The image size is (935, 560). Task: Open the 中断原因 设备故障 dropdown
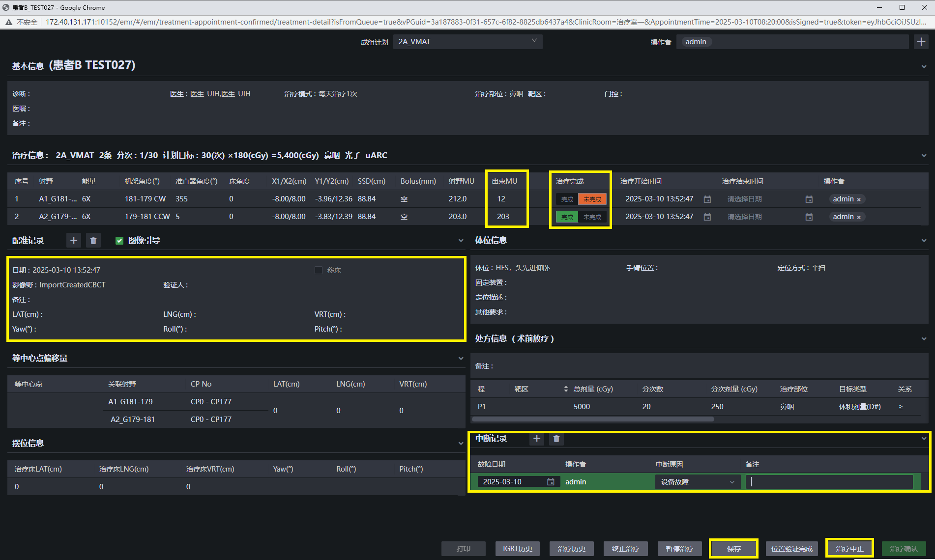(698, 482)
